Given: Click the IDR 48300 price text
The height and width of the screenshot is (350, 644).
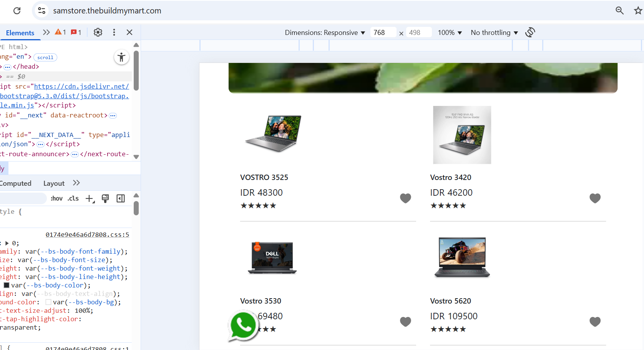Looking at the screenshot, I should click(x=261, y=193).
